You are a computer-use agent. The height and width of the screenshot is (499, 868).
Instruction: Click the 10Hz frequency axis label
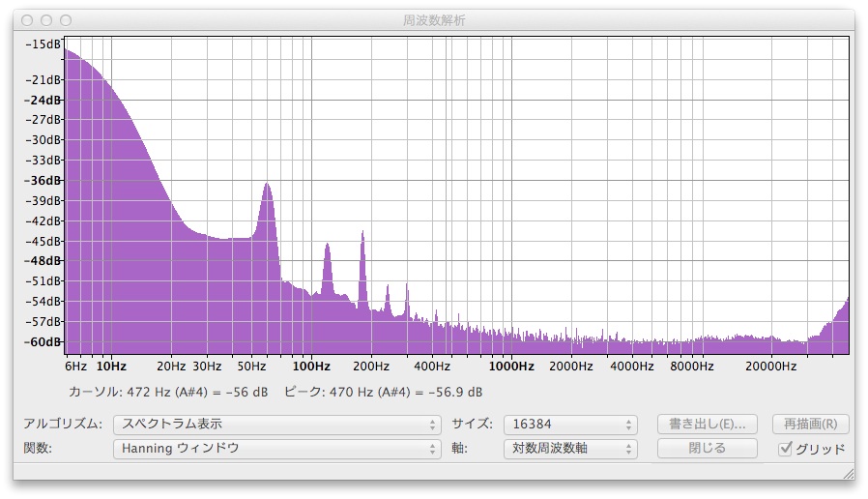coord(111,367)
